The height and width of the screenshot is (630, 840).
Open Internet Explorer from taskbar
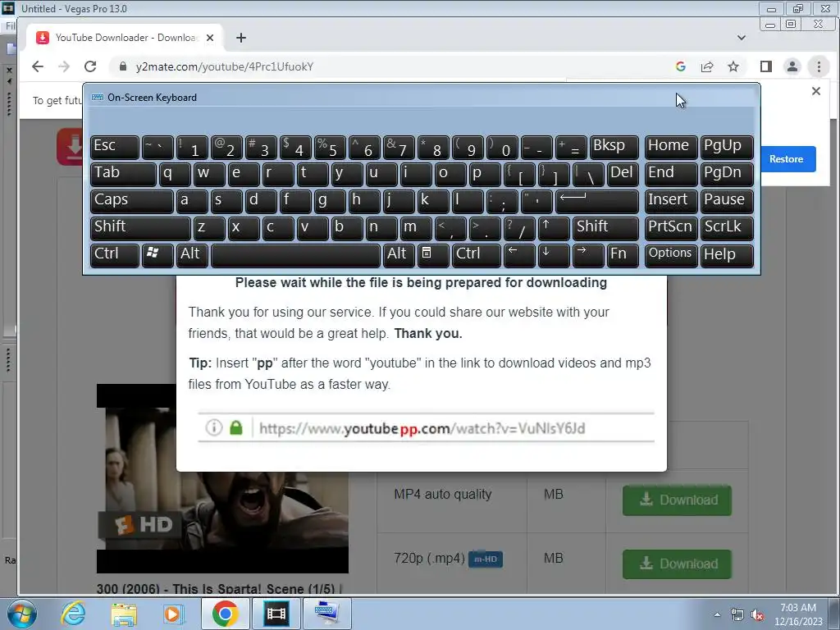coord(73,614)
